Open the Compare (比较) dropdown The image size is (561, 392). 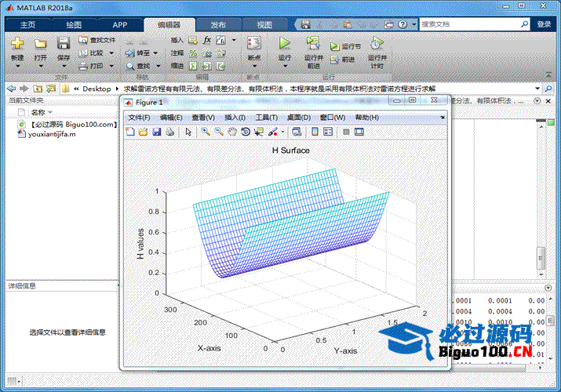111,53
